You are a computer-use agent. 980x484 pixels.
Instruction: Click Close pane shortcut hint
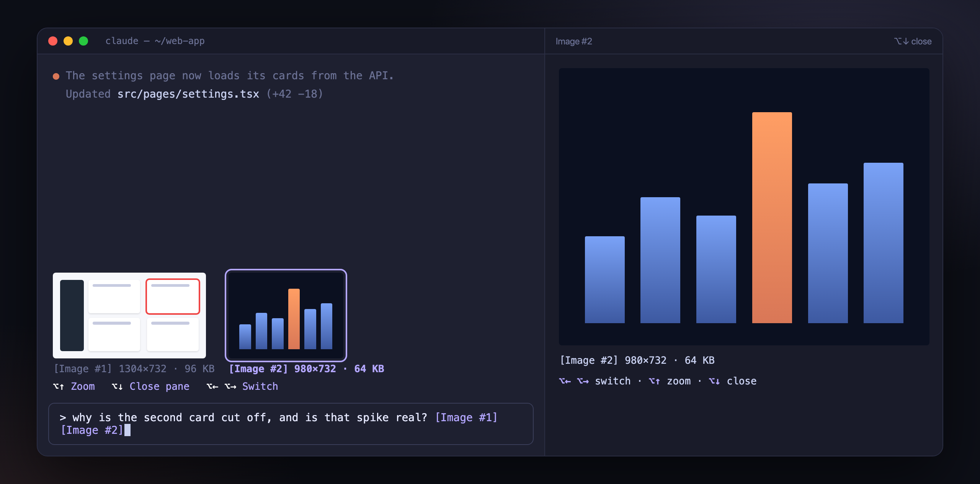click(150, 386)
